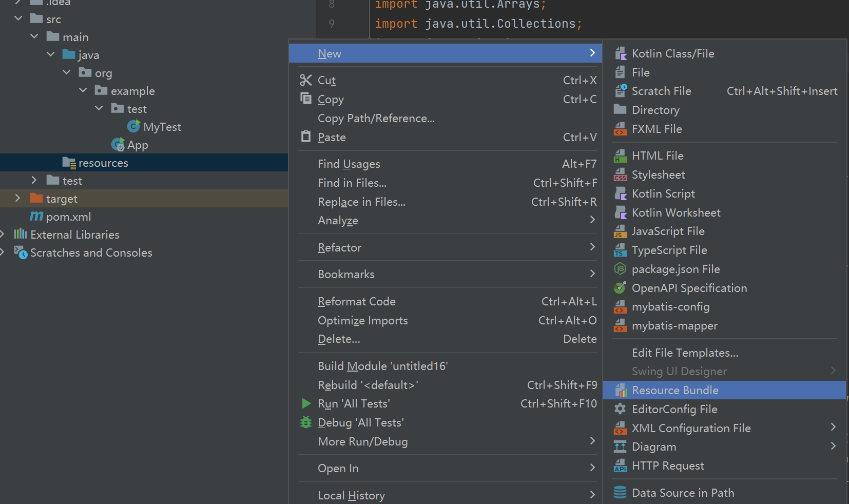Select the FXML File icon
849x504 pixels.
point(621,129)
